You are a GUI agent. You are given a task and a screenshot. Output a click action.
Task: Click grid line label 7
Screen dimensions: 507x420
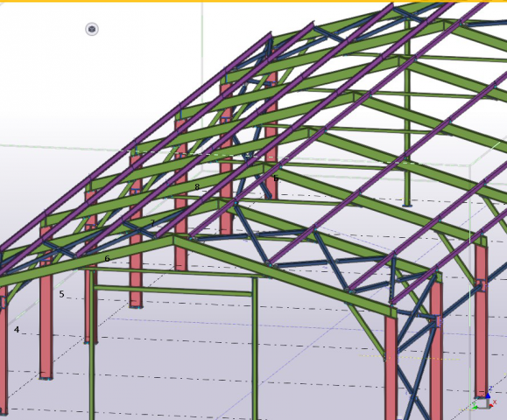[x=152, y=223]
